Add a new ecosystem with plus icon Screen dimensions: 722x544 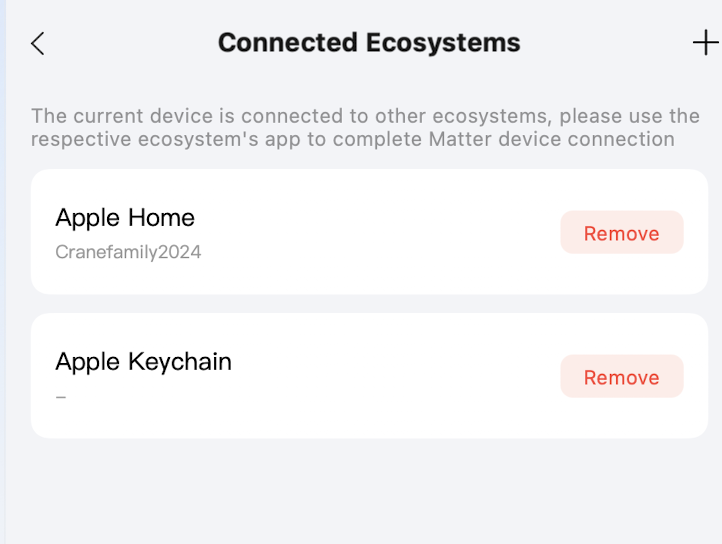point(705,42)
